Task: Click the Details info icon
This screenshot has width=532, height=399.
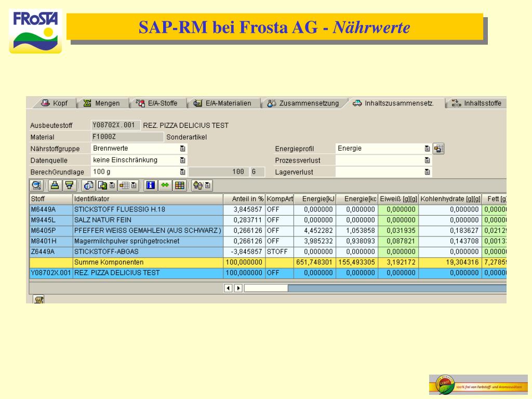Action: 89,185
